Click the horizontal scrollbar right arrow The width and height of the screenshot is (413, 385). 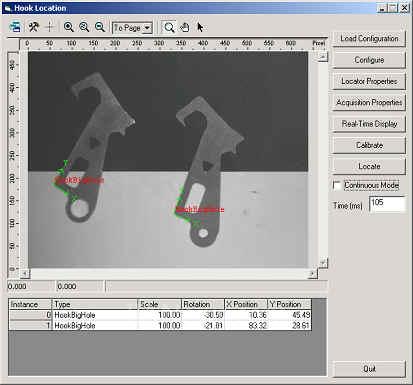312,274
